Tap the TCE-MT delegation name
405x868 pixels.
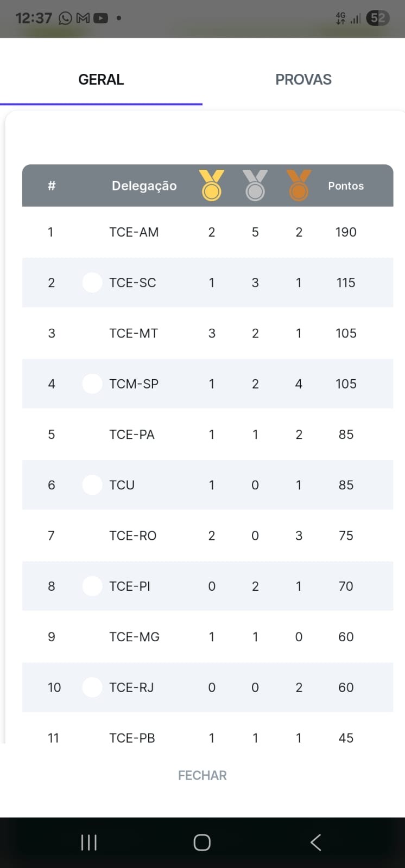(134, 333)
